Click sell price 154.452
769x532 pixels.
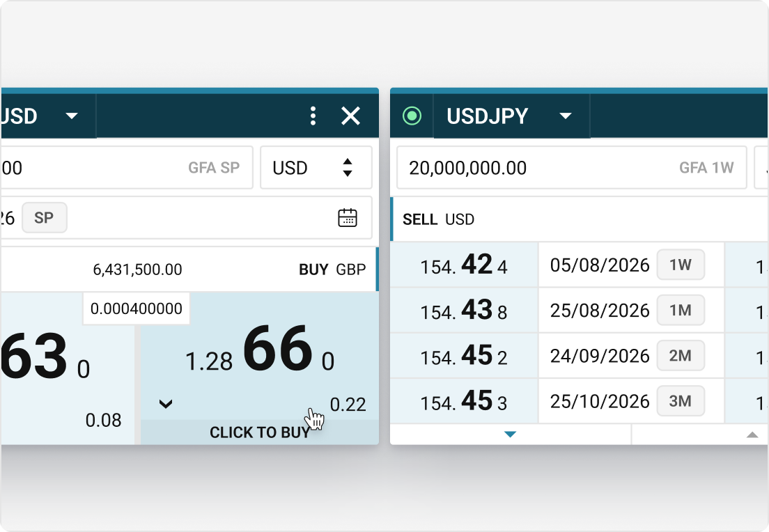tap(464, 356)
